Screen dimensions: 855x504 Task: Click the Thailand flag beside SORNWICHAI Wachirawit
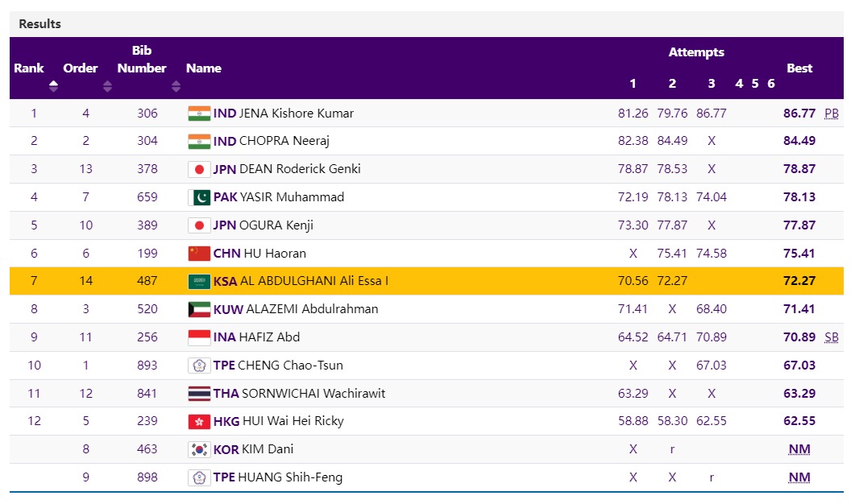pyautogui.click(x=198, y=394)
